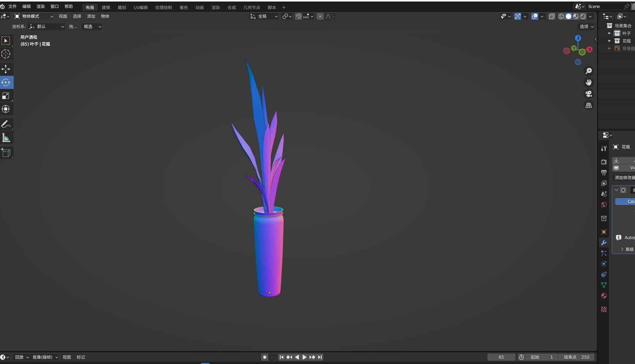Open the Tool properties tab
The image size is (635, 364).
pyautogui.click(x=604, y=148)
